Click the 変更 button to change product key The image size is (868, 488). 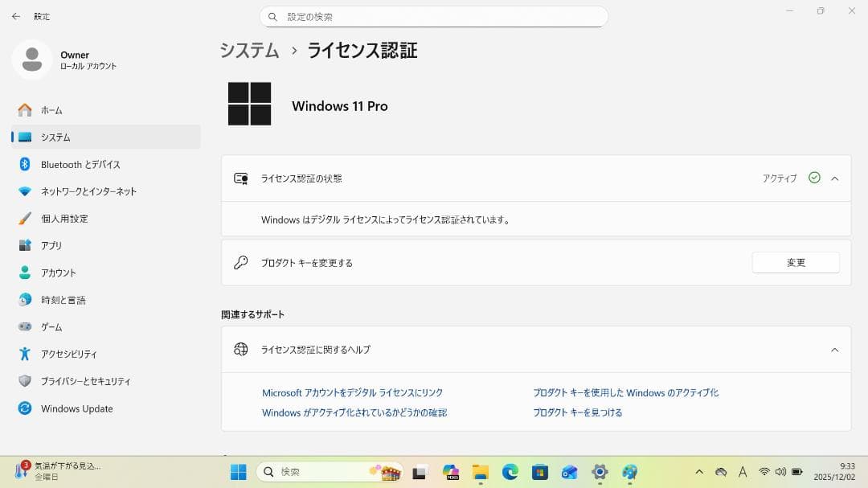coord(796,262)
